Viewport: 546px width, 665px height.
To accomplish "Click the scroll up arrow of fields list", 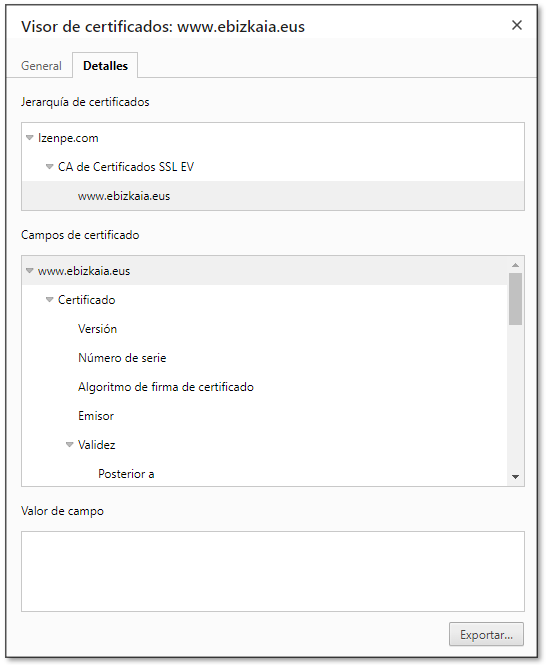I will 515,265.
